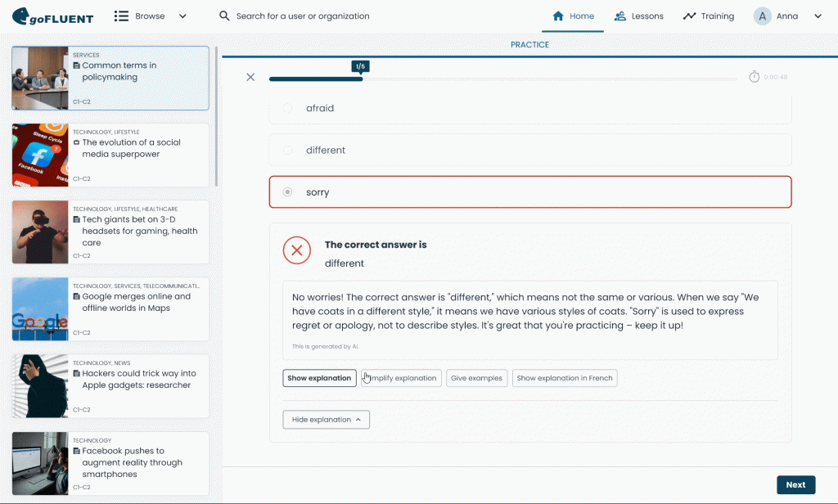Click the Home house icon
Image resolution: width=838 pixels, height=504 pixels.
(558, 16)
